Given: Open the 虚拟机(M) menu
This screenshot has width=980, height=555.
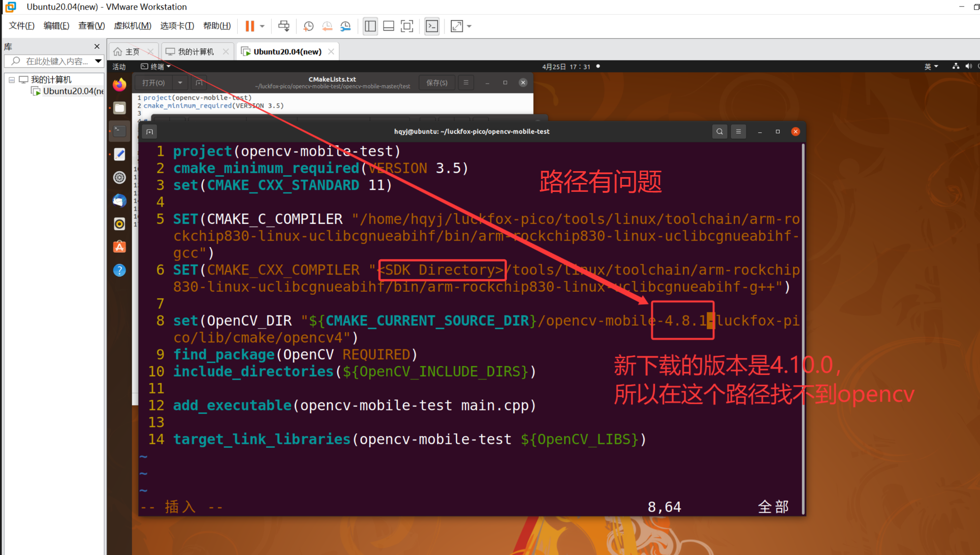Looking at the screenshot, I should tap(132, 26).
